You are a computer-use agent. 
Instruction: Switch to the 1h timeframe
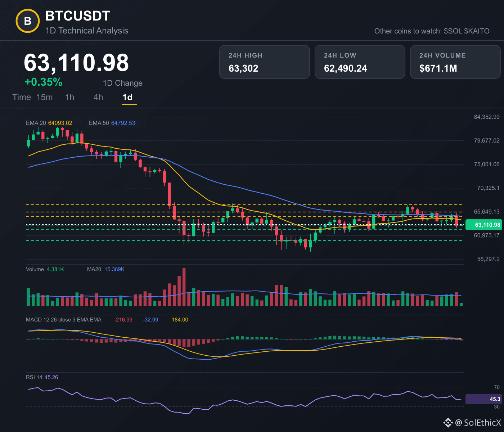pyautogui.click(x=70, y=97)
